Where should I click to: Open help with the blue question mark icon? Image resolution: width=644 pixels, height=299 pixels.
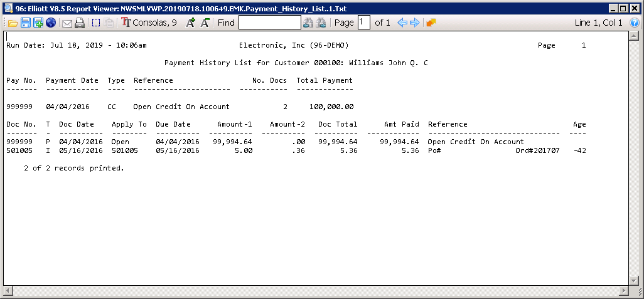[x=635, y=23]
